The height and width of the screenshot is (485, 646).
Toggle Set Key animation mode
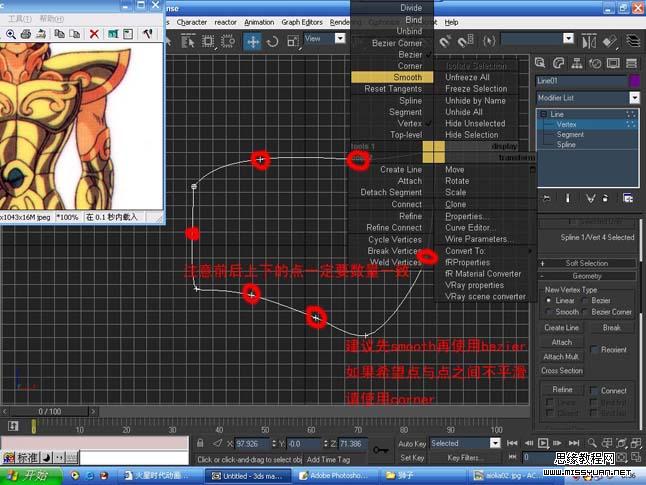coord(412,458)
